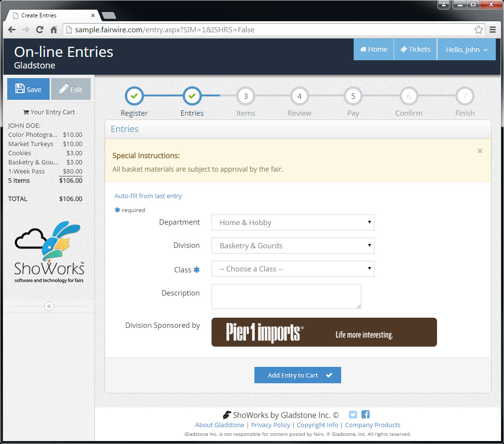
Task: Choose a Class from the dropdown
Action: [292, 269]
